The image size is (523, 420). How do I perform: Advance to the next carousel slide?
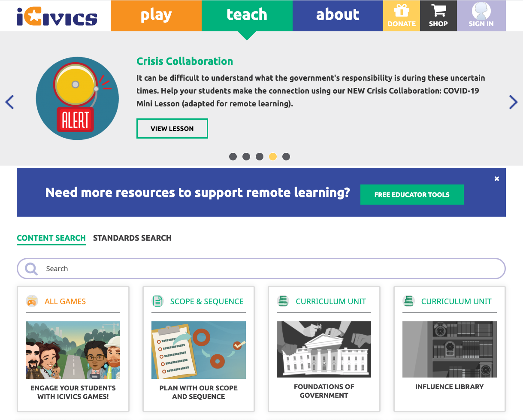(x=513, y=102)
